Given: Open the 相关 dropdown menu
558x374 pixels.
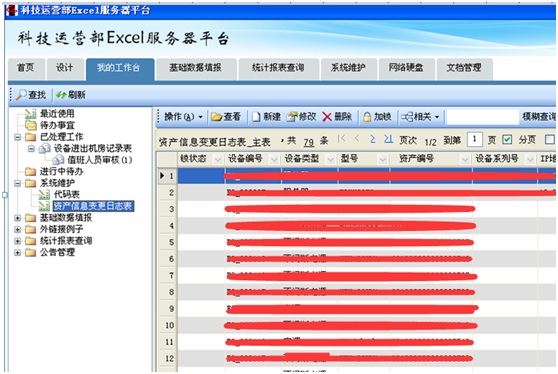Looking at the screenshot, I should coord(420,117).
